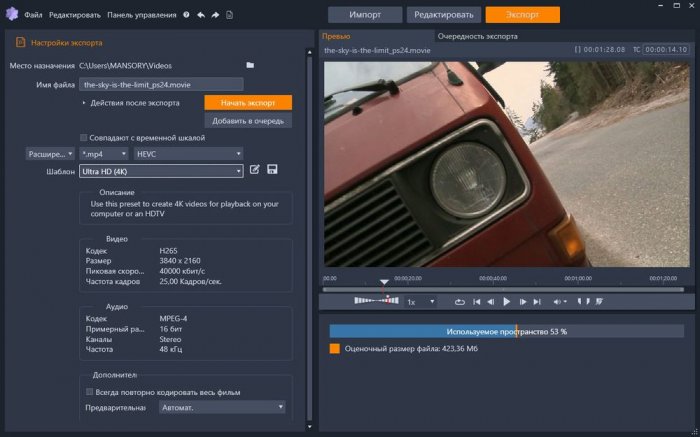The image size is (700, 437).
Task: Click the redo arrow icon
Action: tap(215, 15)
